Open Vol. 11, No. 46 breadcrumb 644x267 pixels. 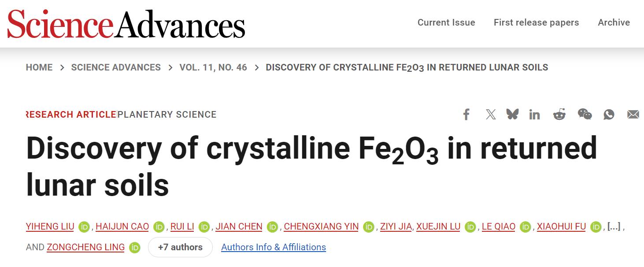(213, 67)
